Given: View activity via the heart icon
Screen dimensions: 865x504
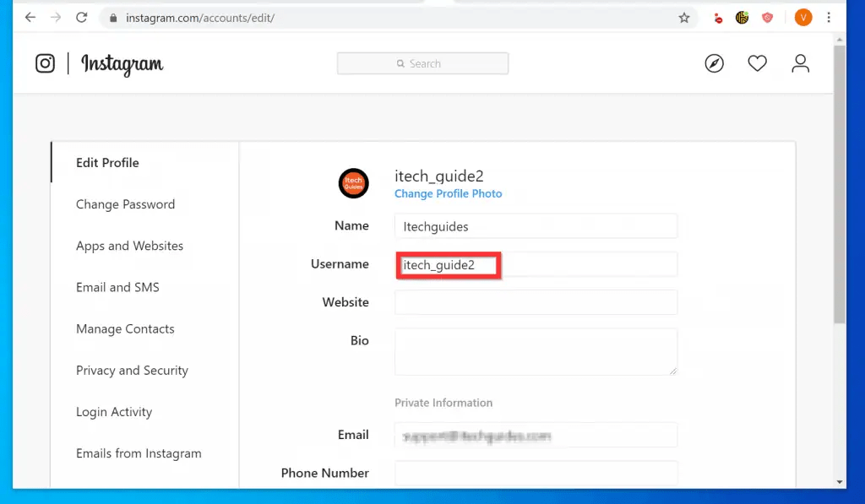Looking at the screenshot, I should coord(757,62).
